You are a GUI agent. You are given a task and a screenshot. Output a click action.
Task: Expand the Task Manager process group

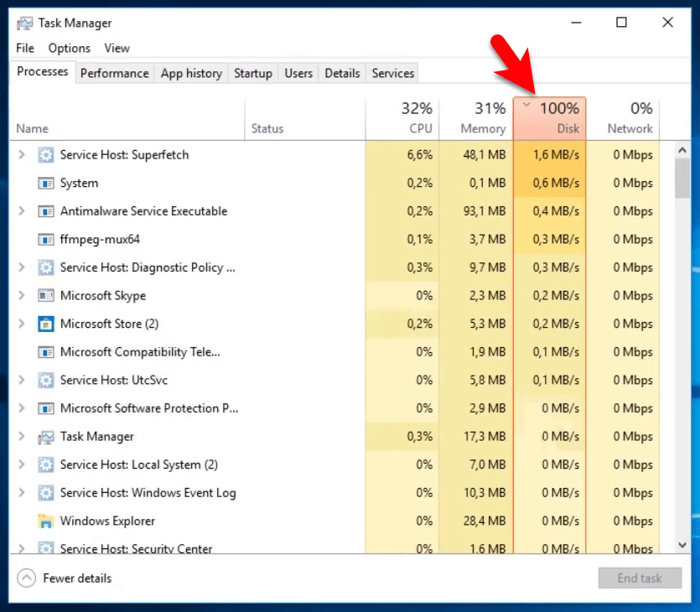coord(21,436)
